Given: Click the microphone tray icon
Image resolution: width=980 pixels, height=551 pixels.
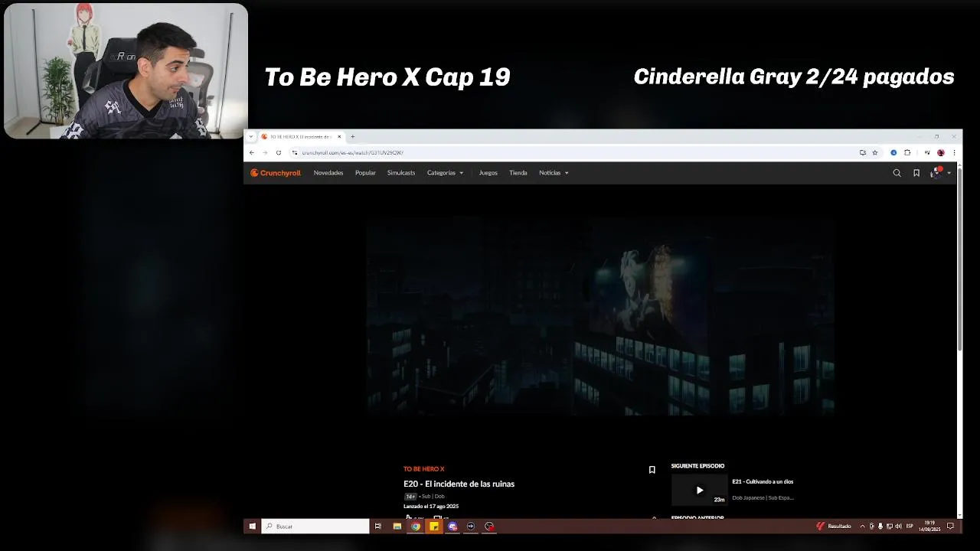Looking at the screenshot, I should 880,526.
